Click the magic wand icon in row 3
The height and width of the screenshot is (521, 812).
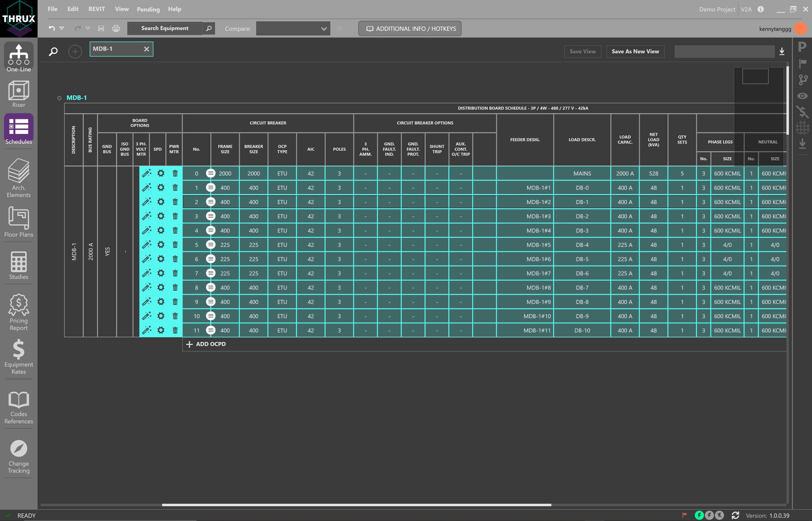coord(146,216)
